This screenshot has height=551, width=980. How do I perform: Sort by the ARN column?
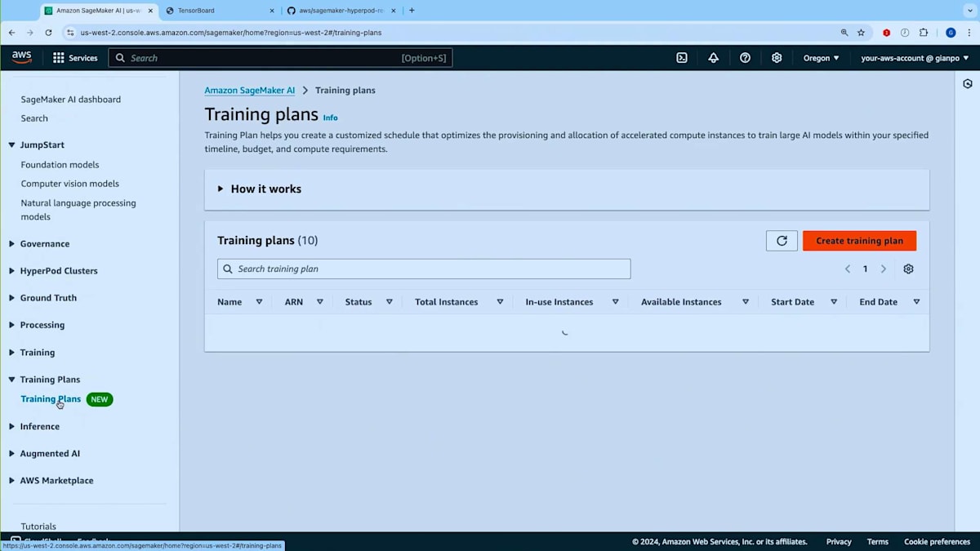319,302
